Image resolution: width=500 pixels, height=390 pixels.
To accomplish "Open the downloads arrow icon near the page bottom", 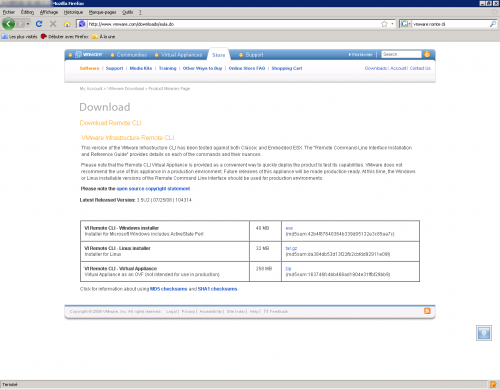I will (x=484, y=333).
